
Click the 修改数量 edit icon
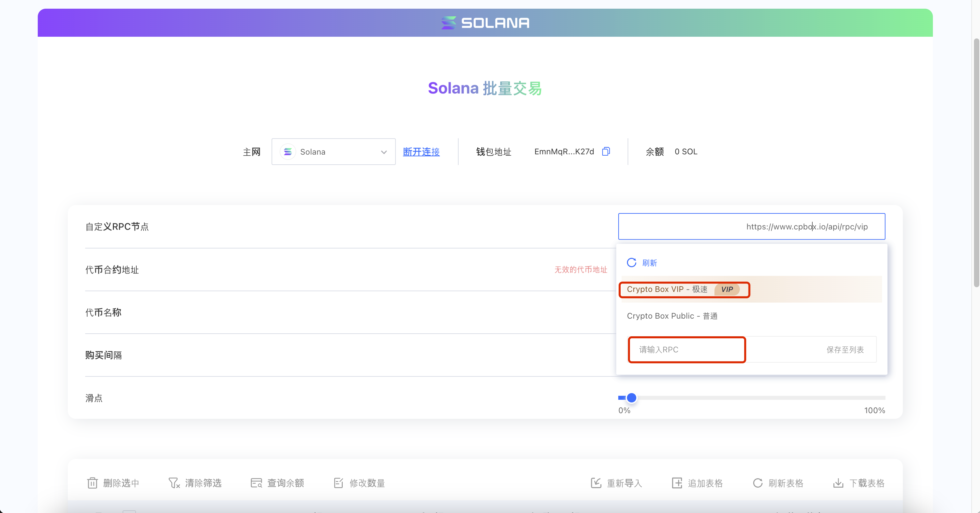point(339,483)
